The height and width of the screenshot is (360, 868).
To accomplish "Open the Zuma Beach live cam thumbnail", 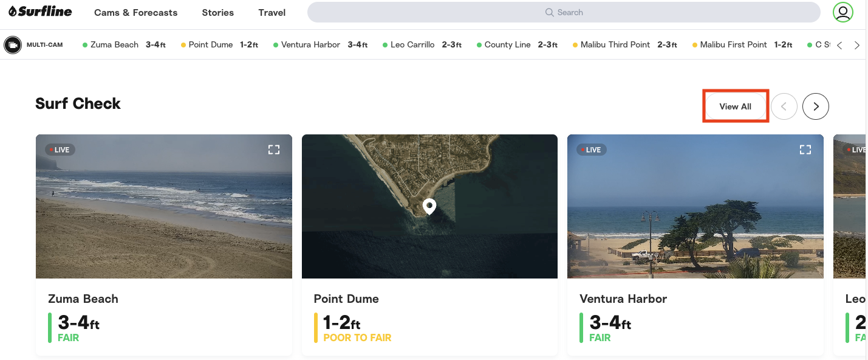I will [163, 207].
